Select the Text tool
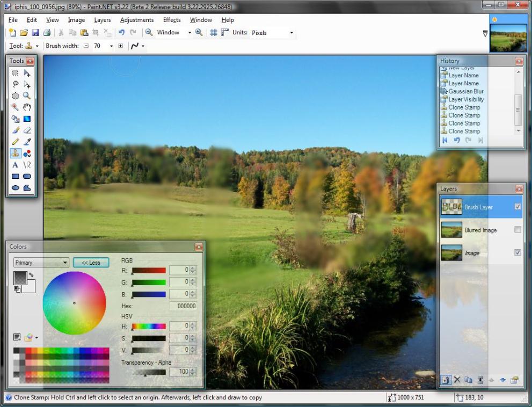The width and height of the screenshot is (532, 407). click(15, 165)
